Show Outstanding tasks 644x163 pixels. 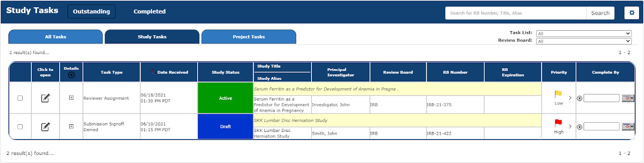pyautogui.click(x=91, y=11)
